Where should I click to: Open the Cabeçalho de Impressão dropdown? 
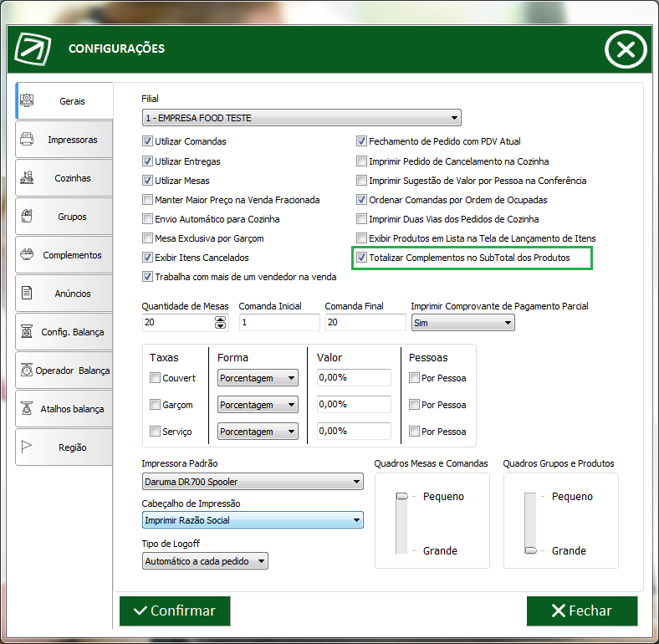[x=253, y=520]
